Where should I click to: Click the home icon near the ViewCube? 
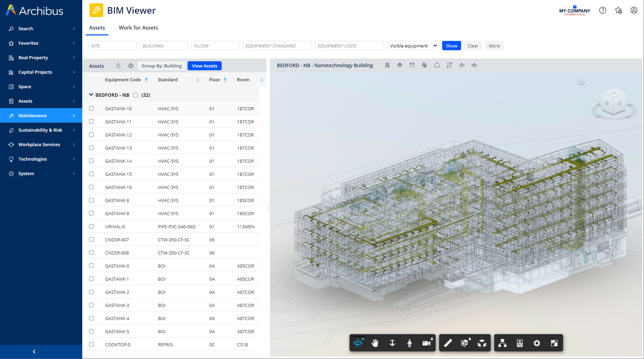[x=581, y=82]
